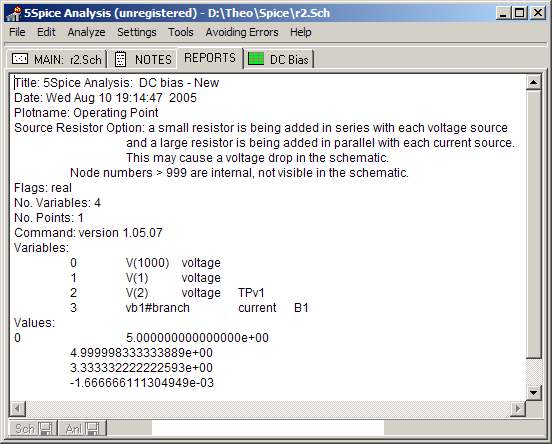Click the schematic icon on MAIN tab
This screenshot has height=444, width=552.
(x=20, y=58)
